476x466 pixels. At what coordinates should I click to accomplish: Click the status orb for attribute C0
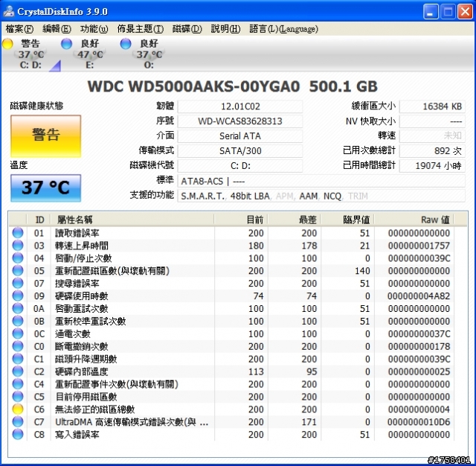(18, 346)
